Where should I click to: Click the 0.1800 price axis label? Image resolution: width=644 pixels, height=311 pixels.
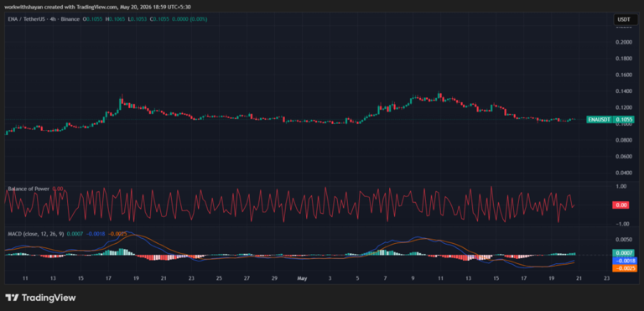pyautogui.click(x=624, y=59)
